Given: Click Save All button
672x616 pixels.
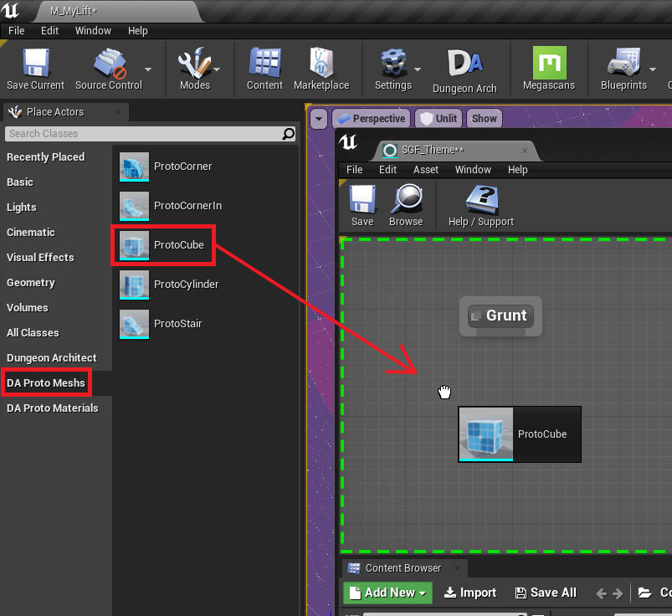Looking at the screenshot, I should tap(546, 593).
